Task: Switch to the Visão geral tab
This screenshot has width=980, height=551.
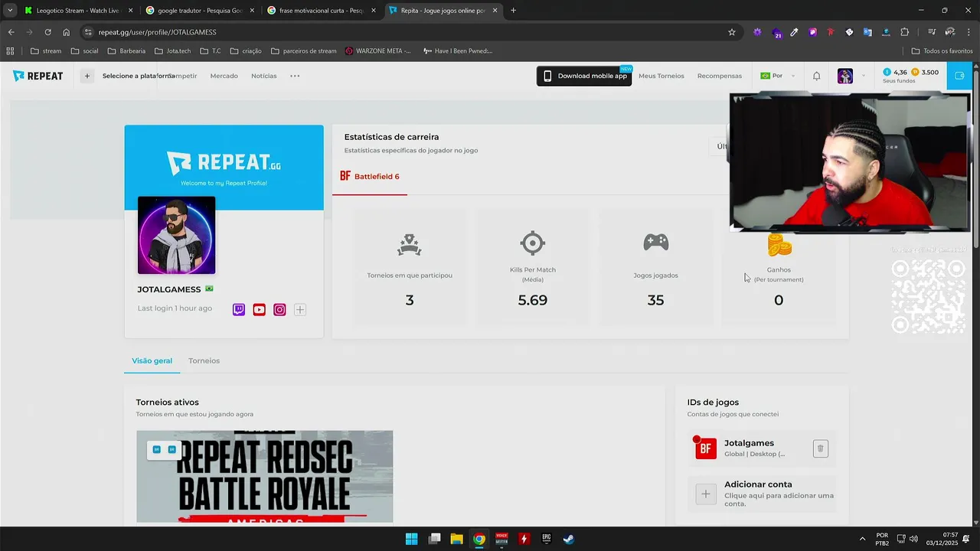Action: [x=152, y=360]
